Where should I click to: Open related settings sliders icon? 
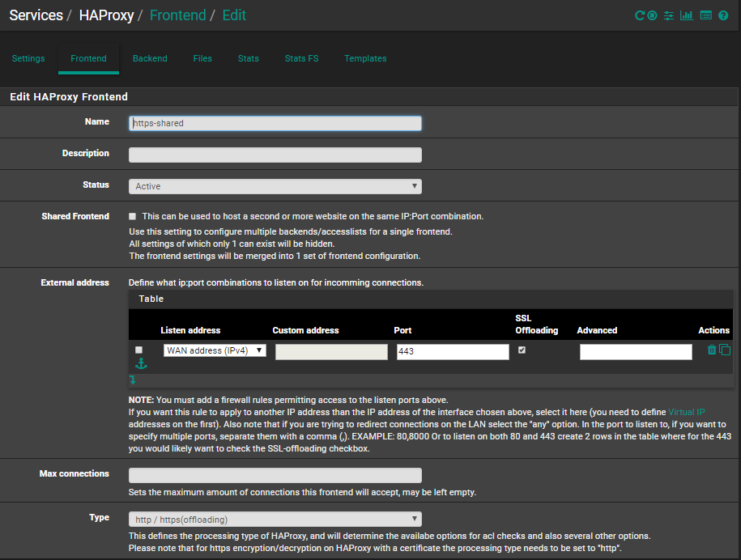(669, 15)
